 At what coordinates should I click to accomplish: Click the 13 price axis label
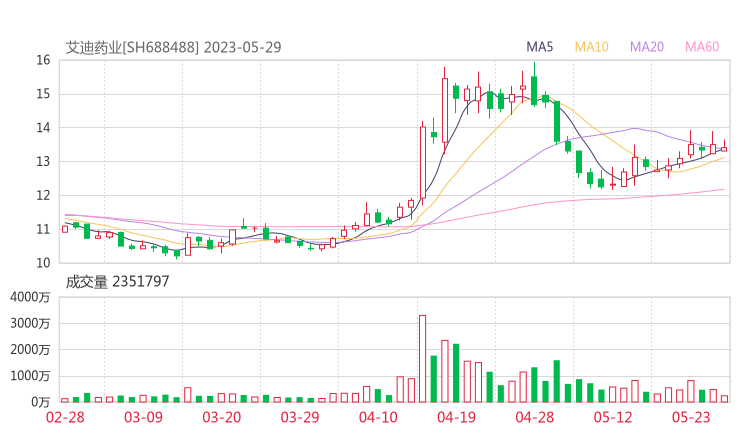pos(43,161)
